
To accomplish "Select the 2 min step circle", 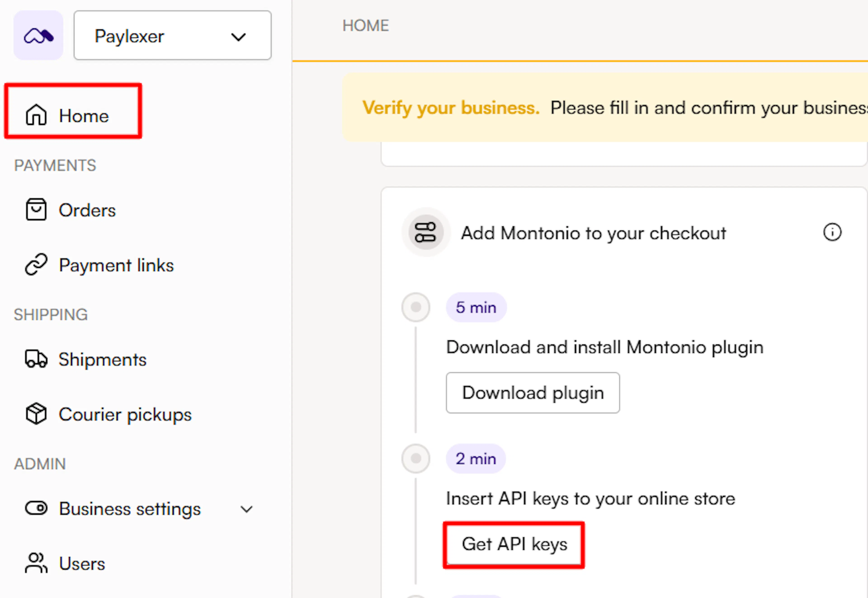I will 416,458.
